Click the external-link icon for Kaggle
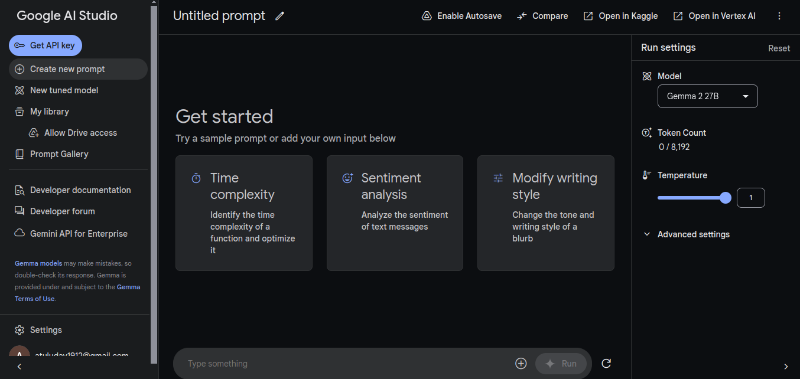 588,16
